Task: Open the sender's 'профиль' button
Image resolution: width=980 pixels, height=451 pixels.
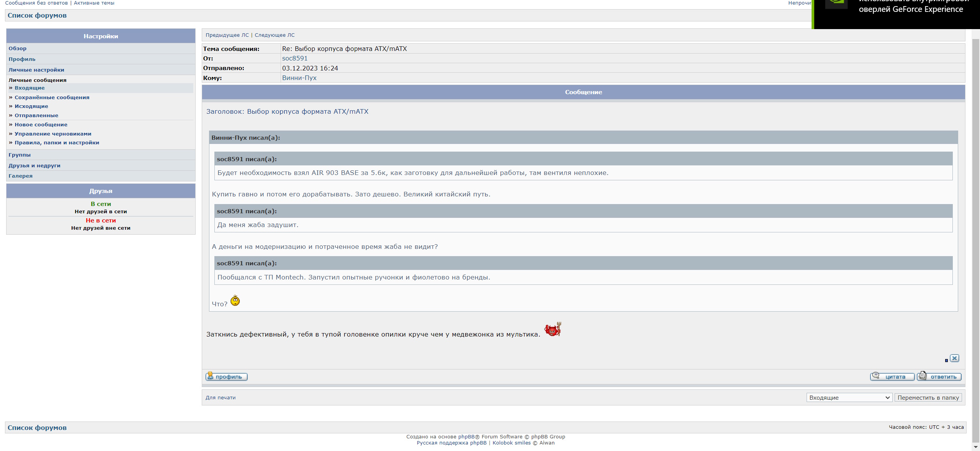Action: [x=227, y=377]
